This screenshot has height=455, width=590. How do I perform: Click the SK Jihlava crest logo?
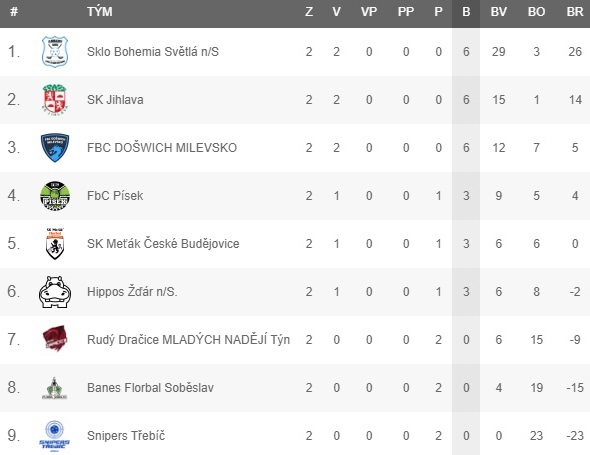point(55,99)
